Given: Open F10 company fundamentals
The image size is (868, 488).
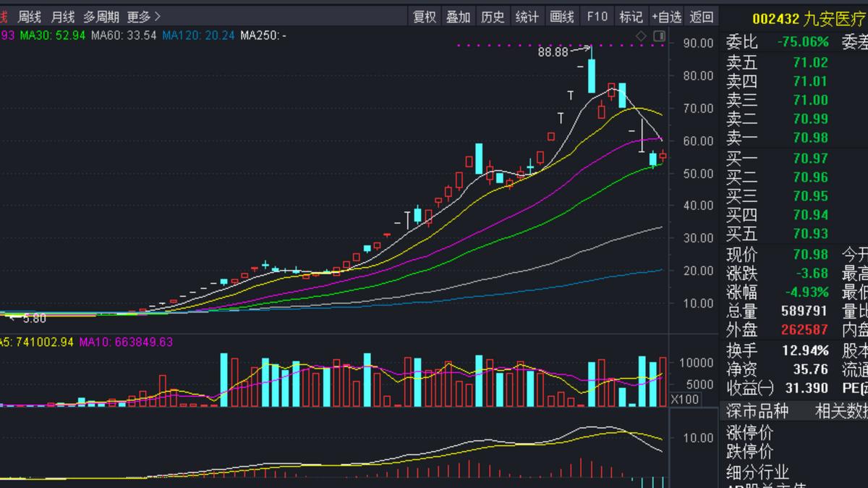Looking at the screenshot, I should [x=597, y=16].
